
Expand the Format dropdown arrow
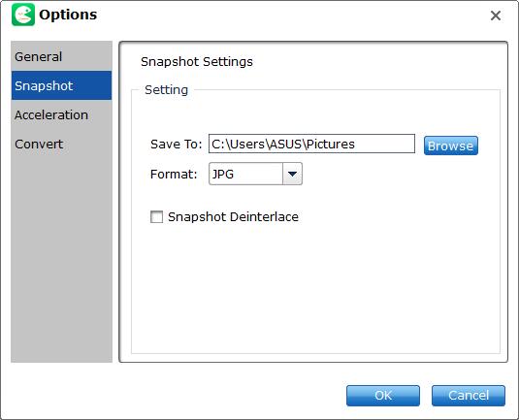coord(292,174)
